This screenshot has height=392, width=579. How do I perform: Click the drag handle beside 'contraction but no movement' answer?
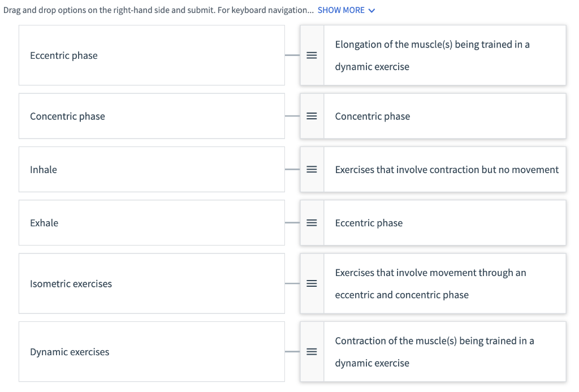(312, 169)
